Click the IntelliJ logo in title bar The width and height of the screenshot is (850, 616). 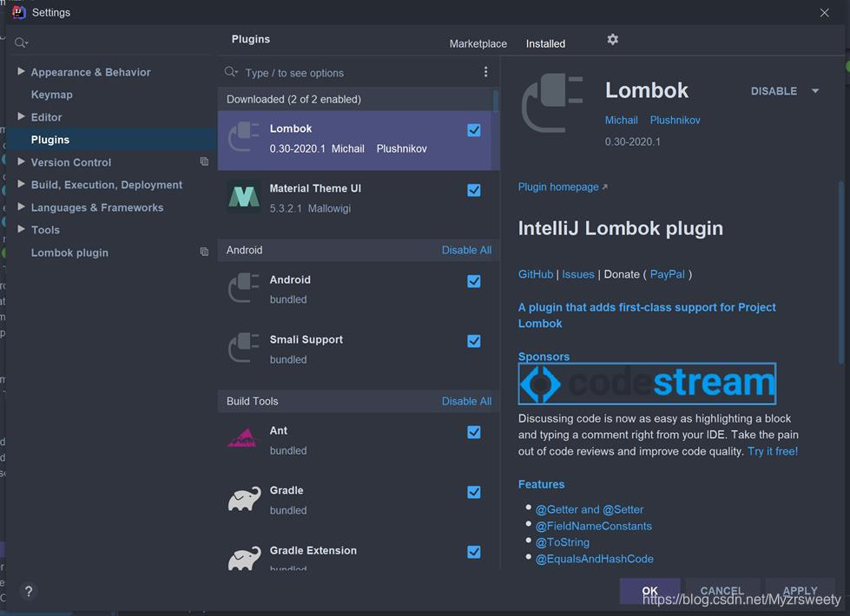coord(19,12)
